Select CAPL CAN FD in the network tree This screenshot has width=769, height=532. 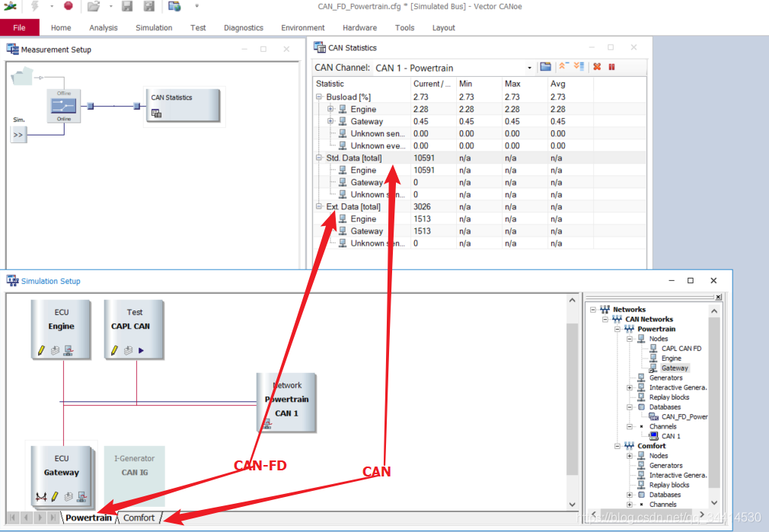point(681,349)
